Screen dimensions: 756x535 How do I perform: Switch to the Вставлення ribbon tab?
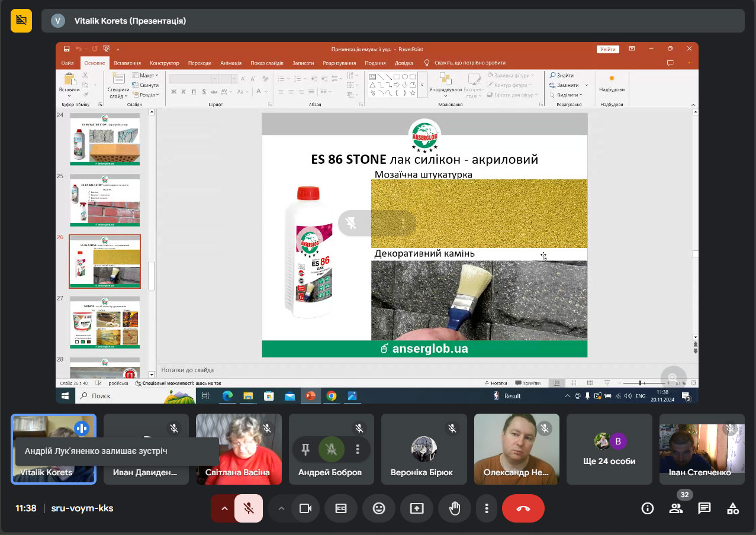click(127, 63)
